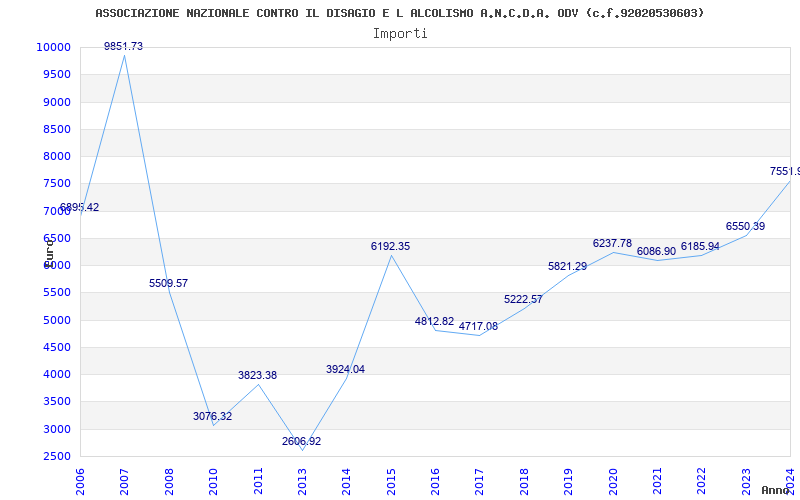Screen dimensions: 800x500
Task: Click the 3924.04 data label
Action: [x=345, y=370]
